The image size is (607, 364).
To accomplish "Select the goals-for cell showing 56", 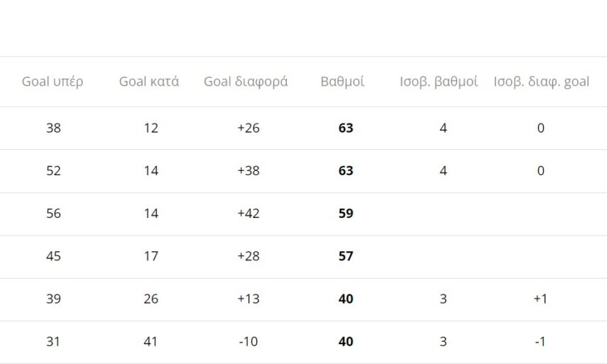I will [53, 214].
